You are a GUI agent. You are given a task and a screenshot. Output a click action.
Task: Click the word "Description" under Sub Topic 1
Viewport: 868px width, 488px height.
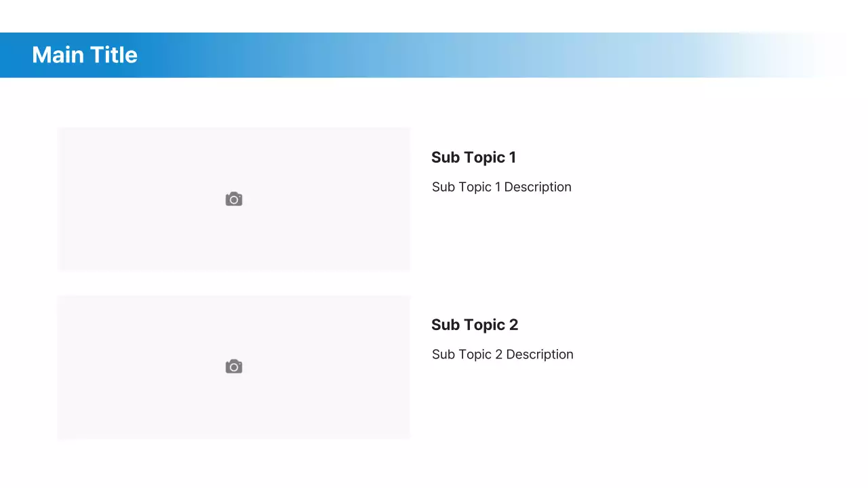(x=538, y=187)
